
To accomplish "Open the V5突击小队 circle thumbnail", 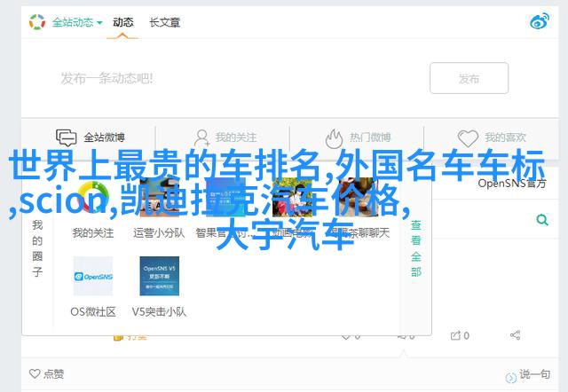I will coord(160,276).
